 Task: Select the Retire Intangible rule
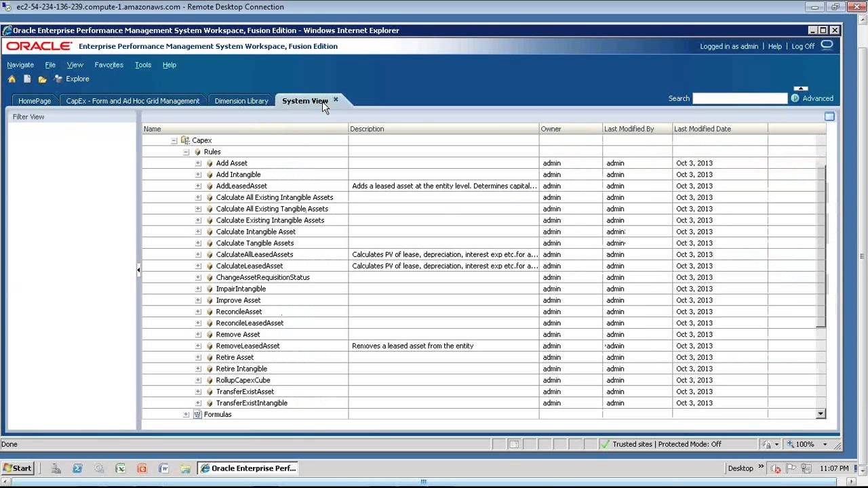point(241,369)
